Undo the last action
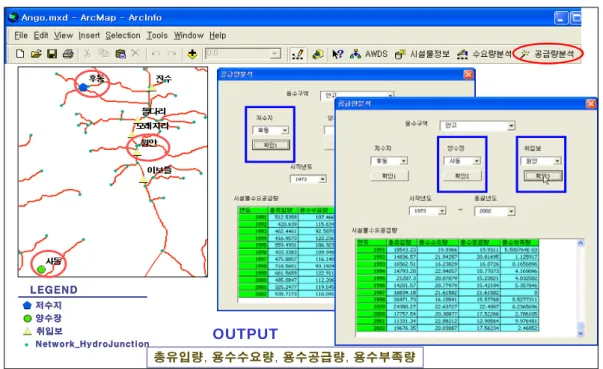The height and width of the screenshot is (369, 603). pos(155,54)
